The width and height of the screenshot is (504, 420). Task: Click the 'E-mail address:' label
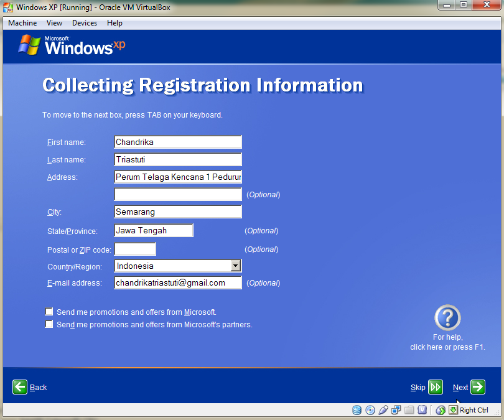[x=75, y=282]
